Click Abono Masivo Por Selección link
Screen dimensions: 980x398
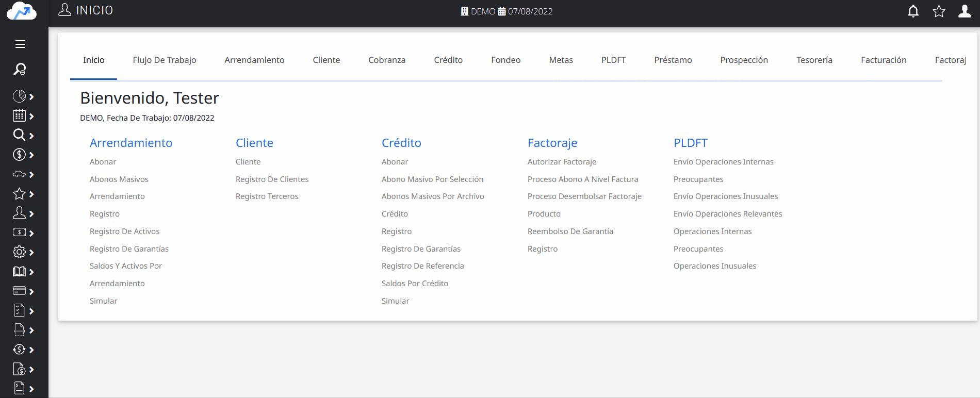(432, 179)
